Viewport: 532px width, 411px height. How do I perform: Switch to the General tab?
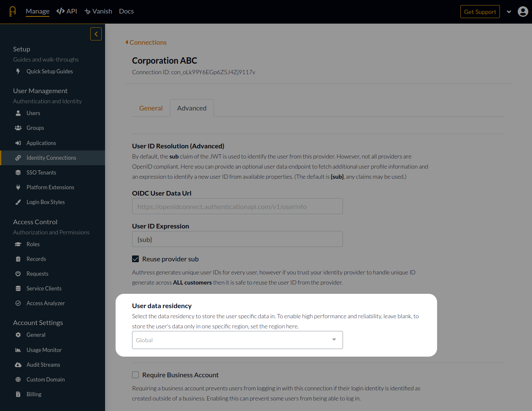tap(151, 108)
